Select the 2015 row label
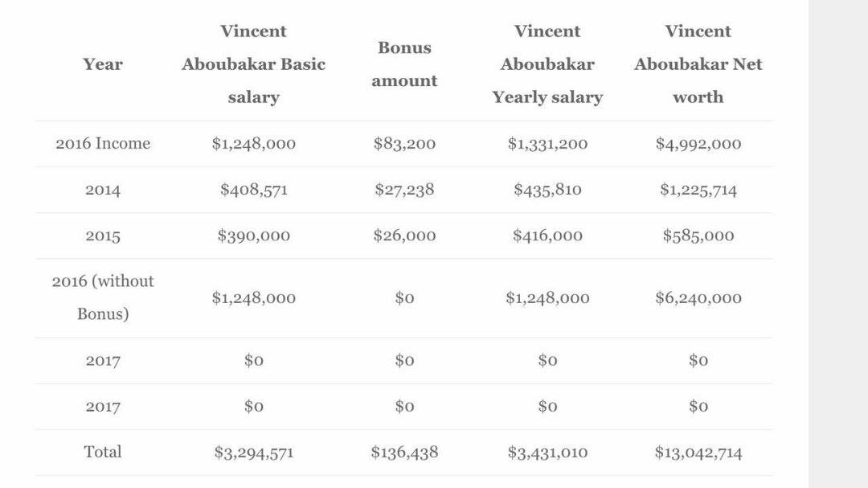This screenshot has height=488, width=868. click(103, 236)
